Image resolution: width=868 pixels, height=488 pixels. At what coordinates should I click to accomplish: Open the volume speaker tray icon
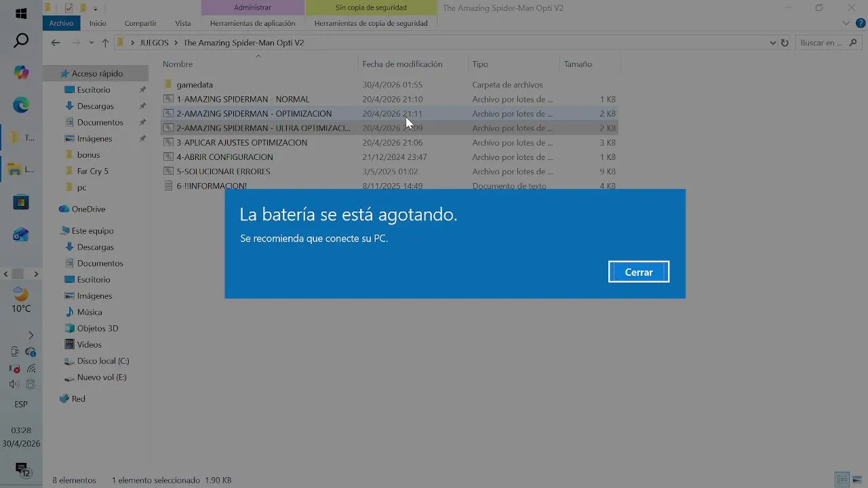14,384
